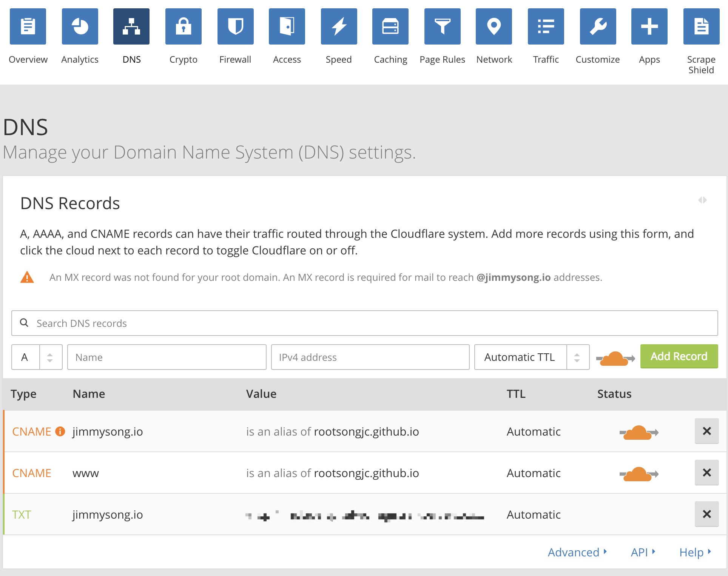The image size is (728, 576).
Task: Click the TTL column header
Action: click(x=516, y=394)
